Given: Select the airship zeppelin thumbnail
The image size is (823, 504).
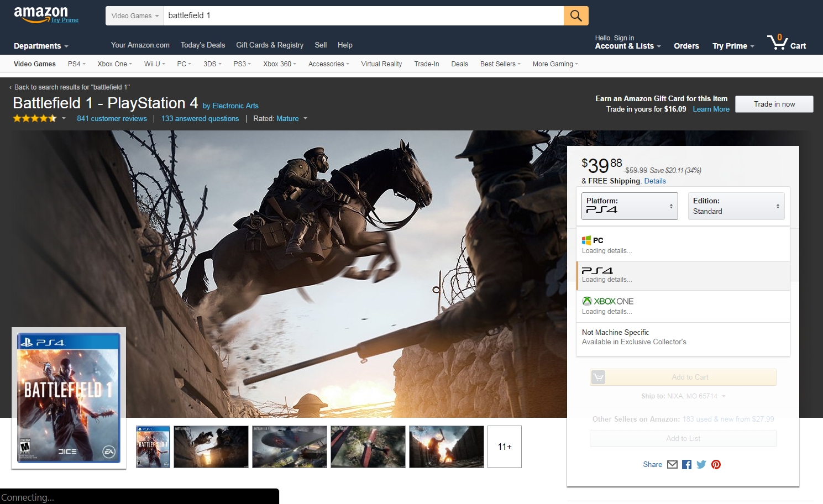Looking at the screenshot, I should (x=290, y=447).
